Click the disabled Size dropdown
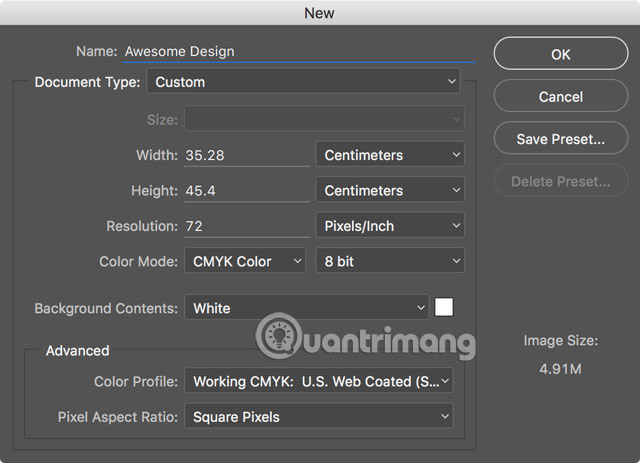 click(324, 120)
